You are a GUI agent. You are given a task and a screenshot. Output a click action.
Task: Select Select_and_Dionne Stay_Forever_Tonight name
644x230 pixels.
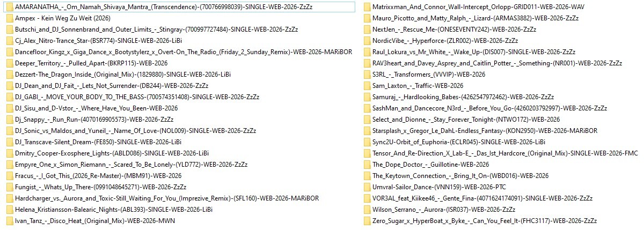click(x=466, y=120)
